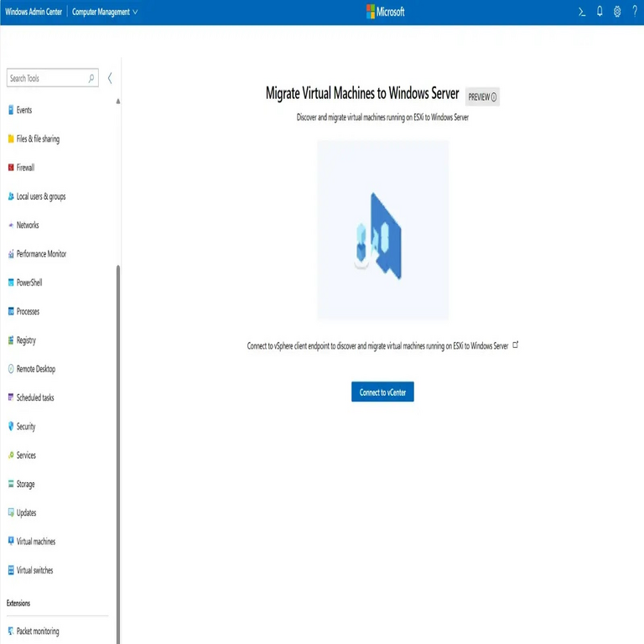The height and width of the screenshot is (644, 644).
Task: Open the PowerShell console icon in header
Action: pyautogui.click(x=582, y=12)
